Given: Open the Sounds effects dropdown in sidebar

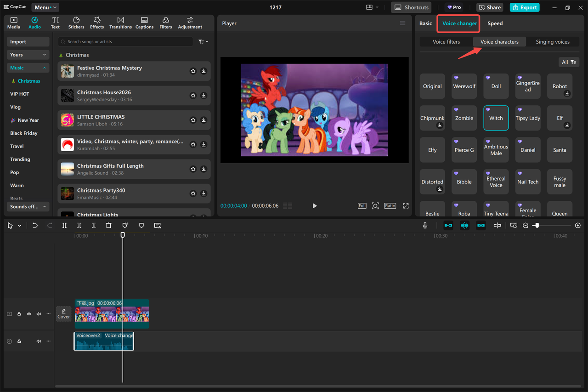Looking at the screenshot, I should [x=28, y=206].
